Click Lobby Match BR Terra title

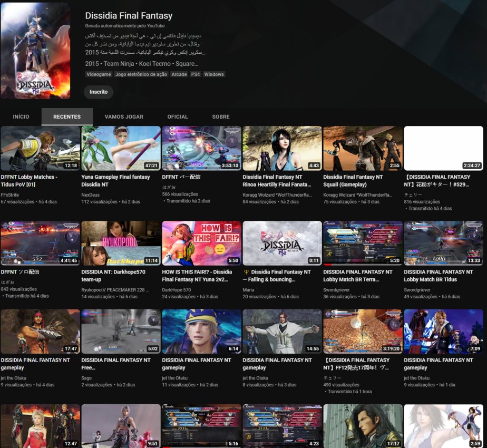coord(358,276)
